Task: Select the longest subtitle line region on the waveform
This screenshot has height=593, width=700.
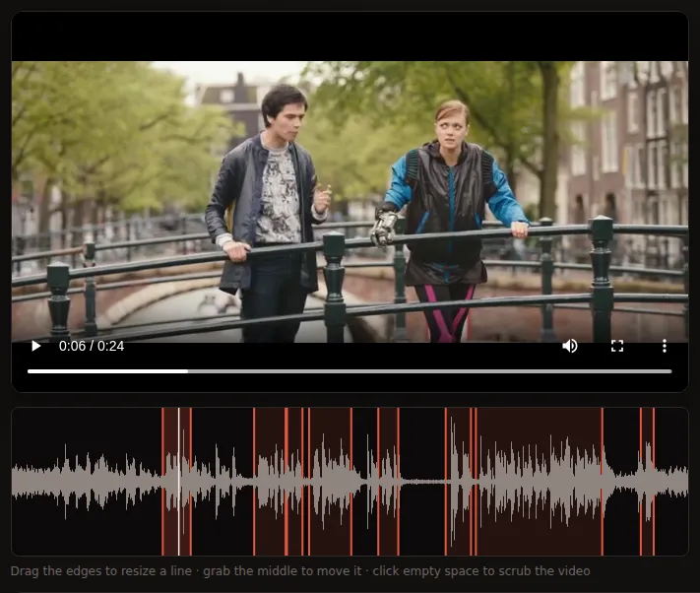Action: pos(539,482)
